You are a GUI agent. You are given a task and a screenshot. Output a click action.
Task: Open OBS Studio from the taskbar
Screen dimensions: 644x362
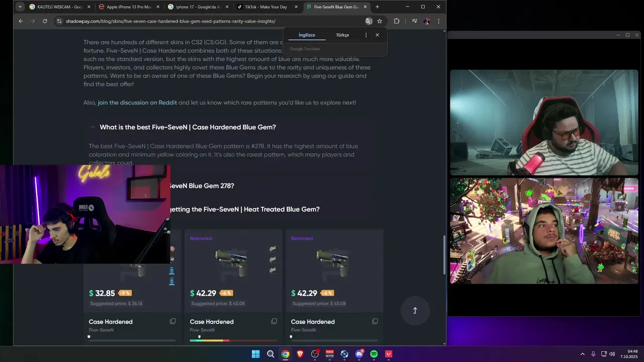pyautogui.click(x=315, y=354)
